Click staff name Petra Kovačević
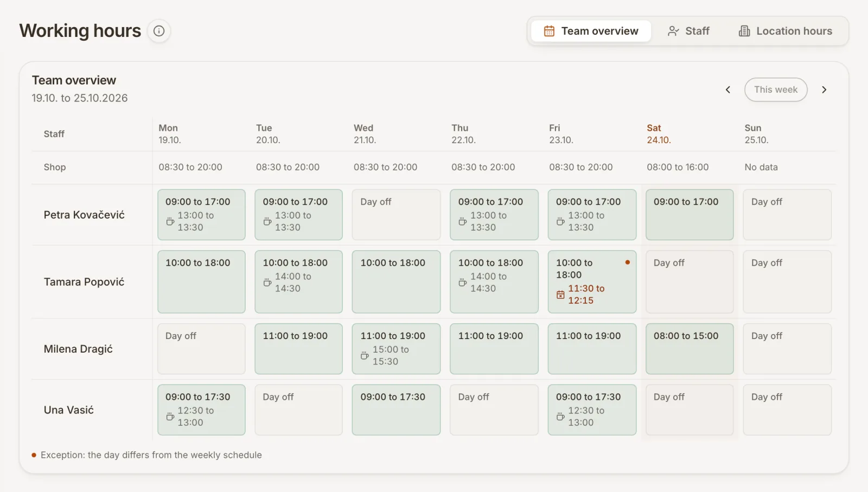Viewport: 868px width, 492px height. [84, 215]
